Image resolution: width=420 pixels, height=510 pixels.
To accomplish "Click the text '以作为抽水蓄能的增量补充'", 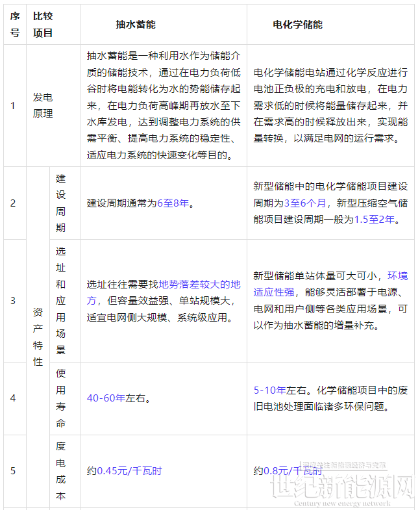I will click(x=314, y=325).
